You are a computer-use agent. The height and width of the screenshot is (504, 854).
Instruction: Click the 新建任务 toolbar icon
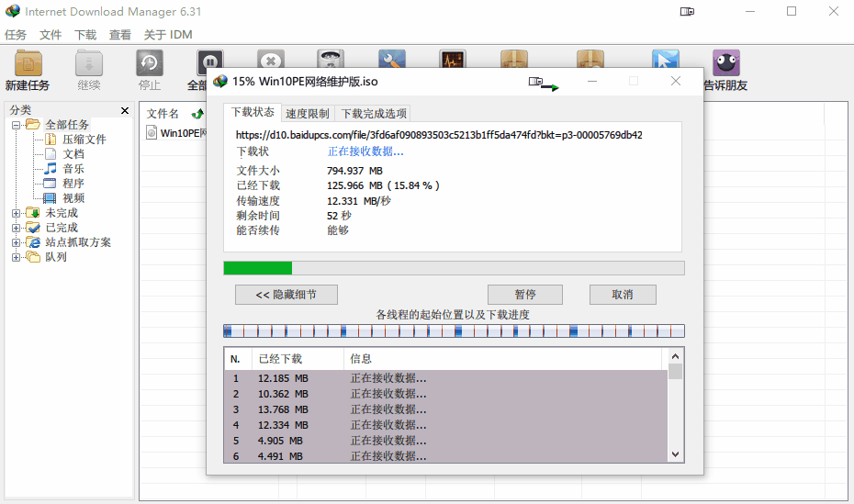click(x=28, y=63)
